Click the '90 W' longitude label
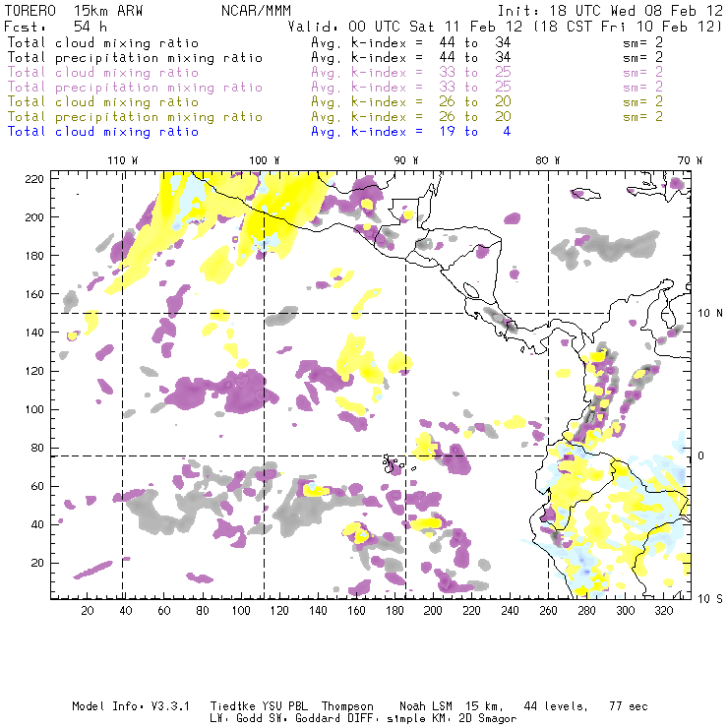The image size is (728, 728). tap(406, 160)
